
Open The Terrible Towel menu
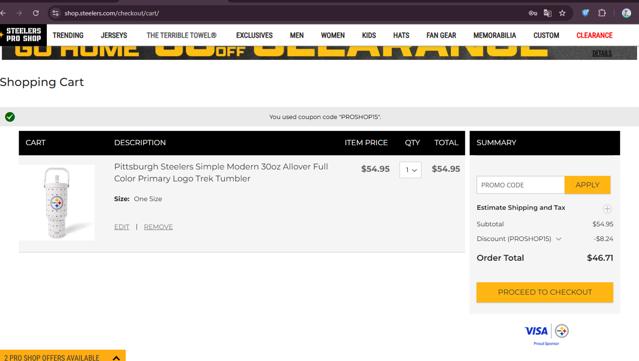pos(181,35)
